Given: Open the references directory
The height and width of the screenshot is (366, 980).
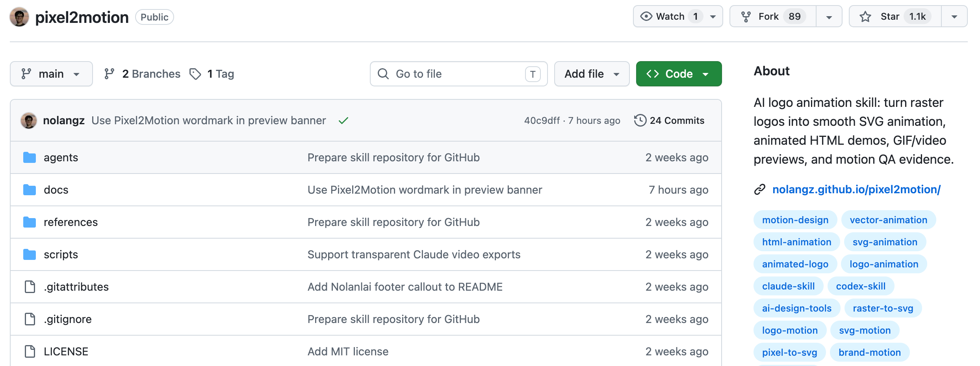Looking at the screenshot, I should click(71, 222).
